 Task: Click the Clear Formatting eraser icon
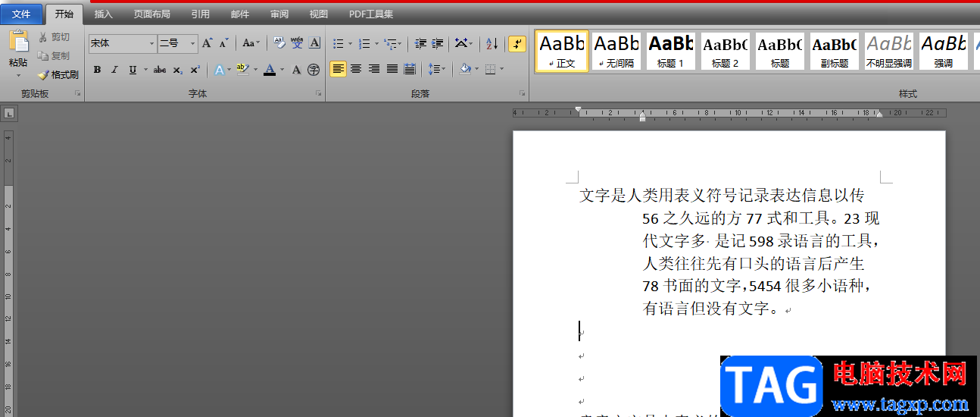tap(279, 43)
